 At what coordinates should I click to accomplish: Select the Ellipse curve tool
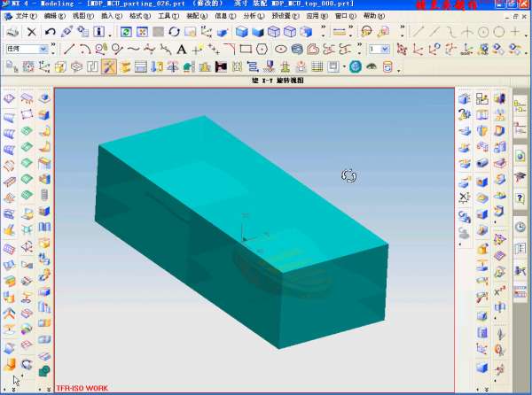[281, 50]
